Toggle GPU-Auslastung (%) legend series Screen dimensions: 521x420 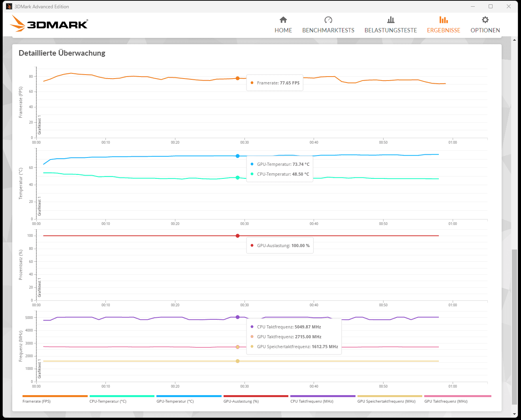tap(256, 399)
